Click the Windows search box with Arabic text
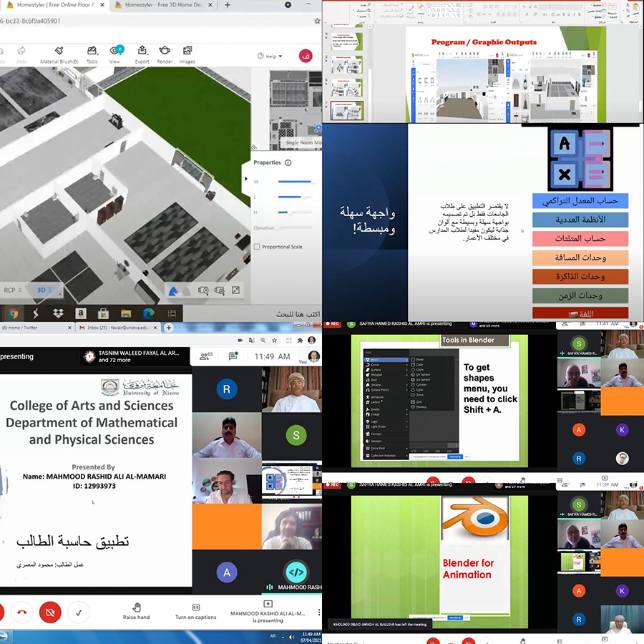644x644 pixels. [x=251, y=314]
